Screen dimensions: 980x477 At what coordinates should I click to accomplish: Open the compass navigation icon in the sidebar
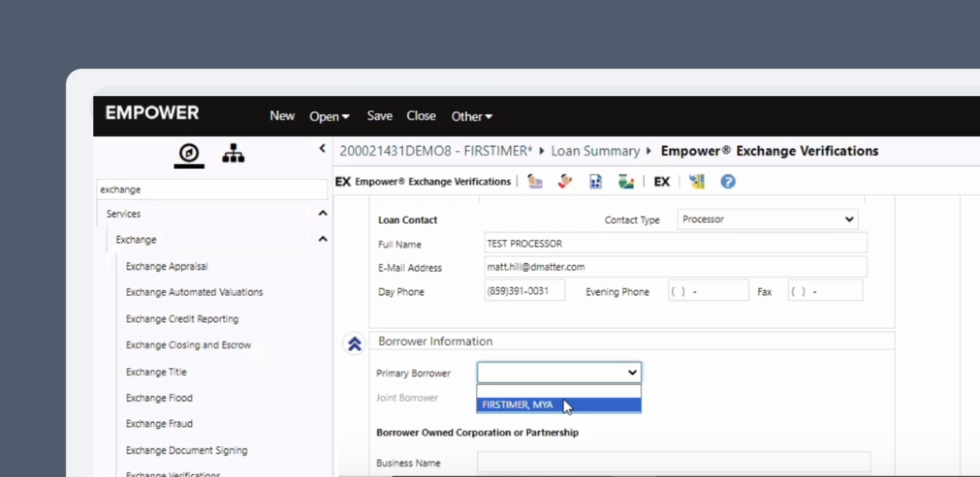click(x=189, y=154)
